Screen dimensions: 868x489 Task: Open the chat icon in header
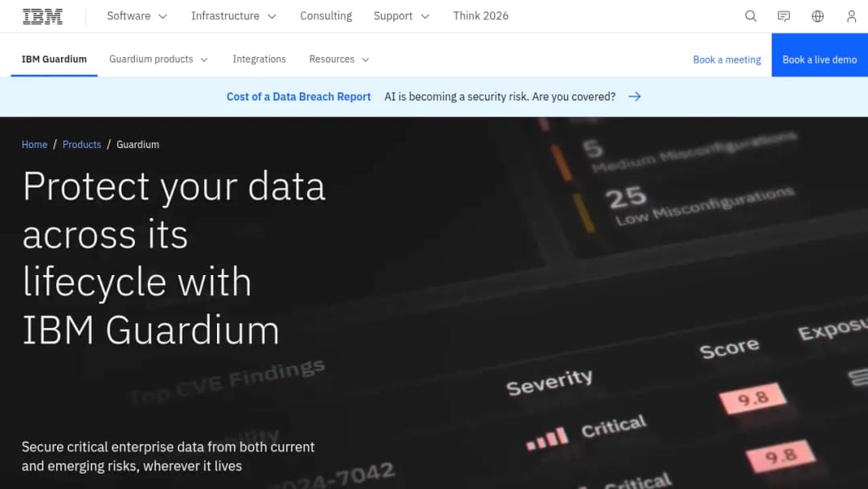coord(784,16)
